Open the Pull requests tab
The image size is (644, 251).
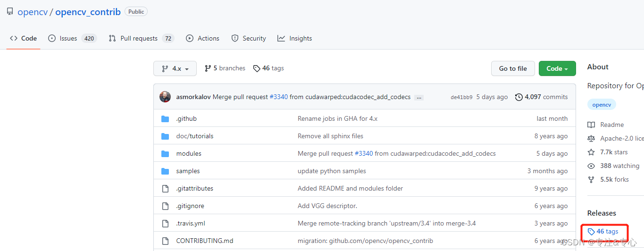click(x=141, y=38)
